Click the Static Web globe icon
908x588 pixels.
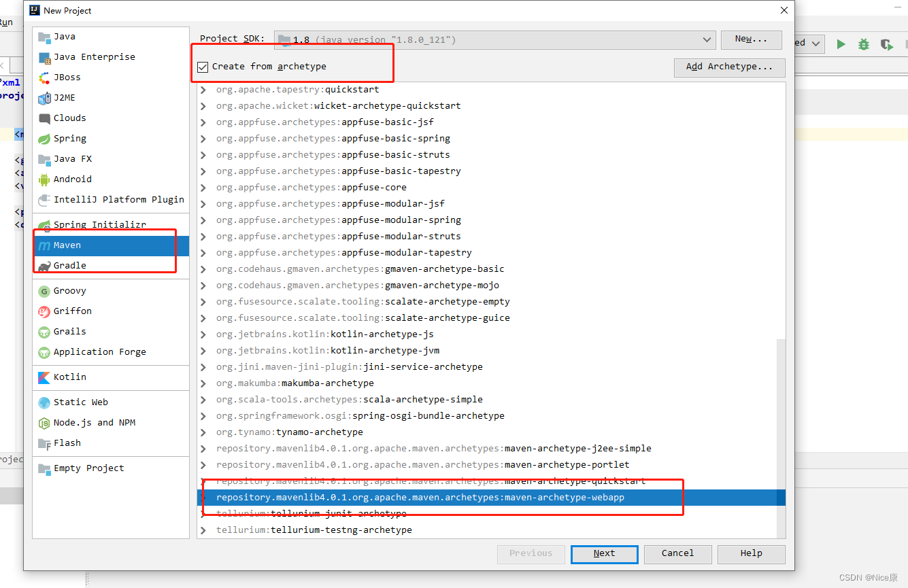[44, 402]
